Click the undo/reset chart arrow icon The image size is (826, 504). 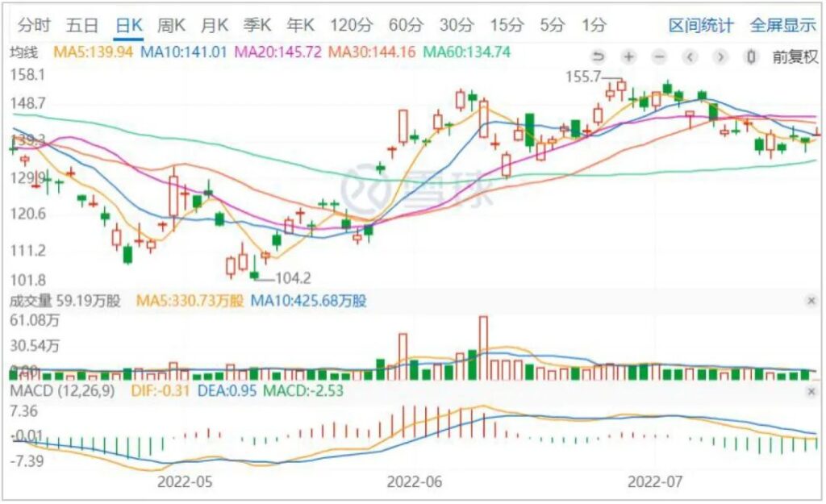click(599, 56)
